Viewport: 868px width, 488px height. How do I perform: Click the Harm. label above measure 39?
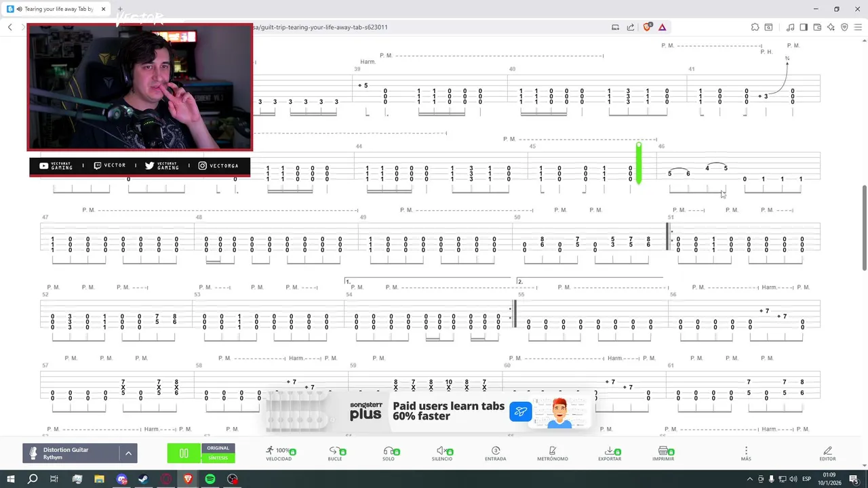click(x=368, y=62)
